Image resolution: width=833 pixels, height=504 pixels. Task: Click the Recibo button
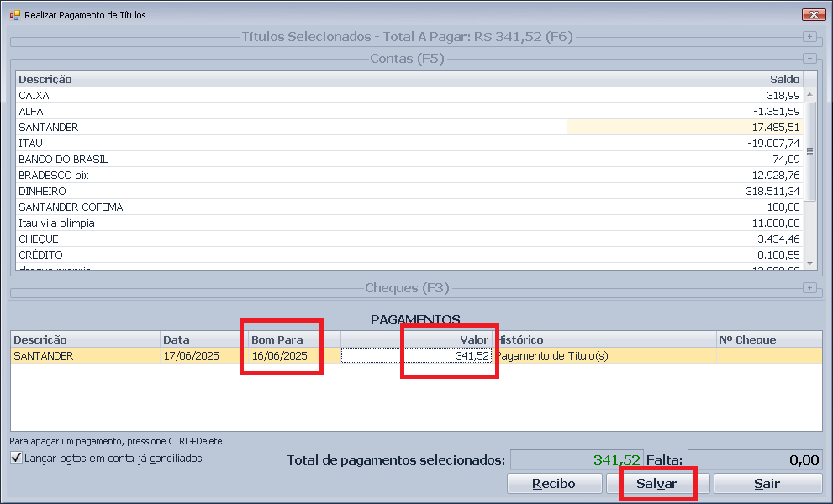[554, 484]
